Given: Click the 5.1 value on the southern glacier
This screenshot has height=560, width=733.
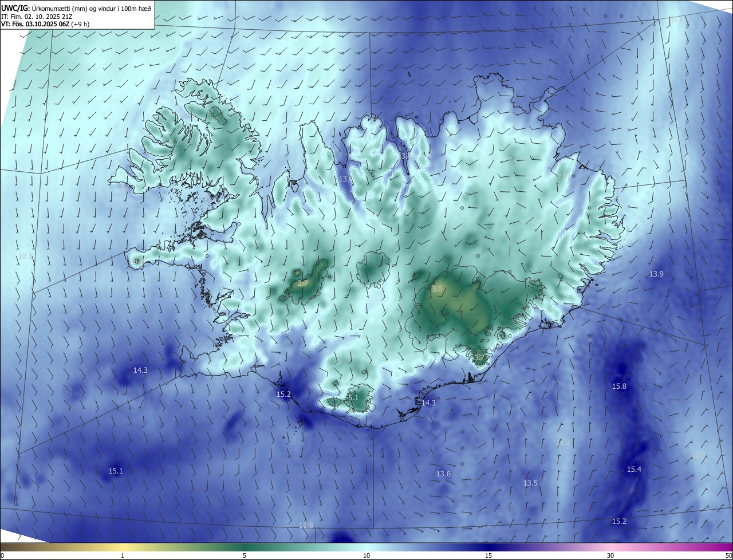Looking at the screenshot, I should [x=352, y=397].
